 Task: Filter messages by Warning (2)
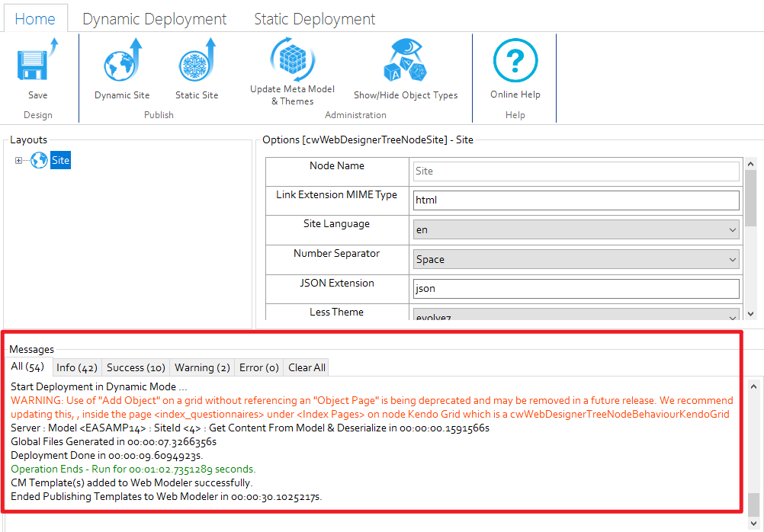click(x=201, y=367)
